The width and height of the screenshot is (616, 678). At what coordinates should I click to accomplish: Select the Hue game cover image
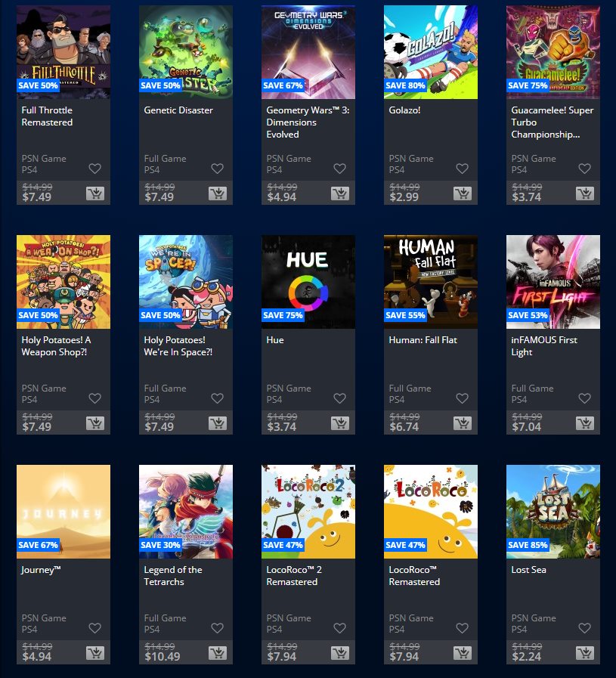pos(308,282)
